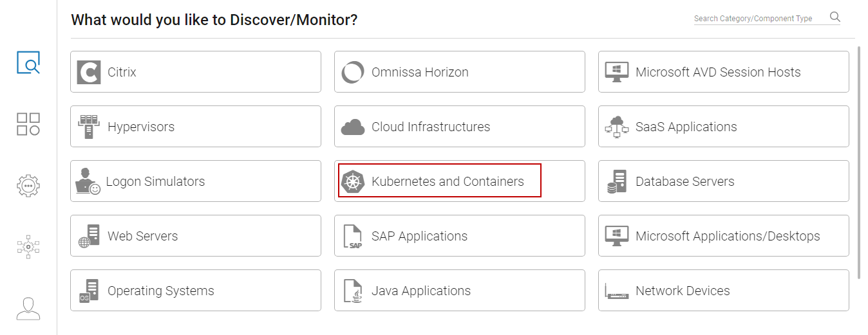The width and height of the screenshot is (868, 335).
Task: Open the squares and circle sidebar icon
Action: [28, 123]
